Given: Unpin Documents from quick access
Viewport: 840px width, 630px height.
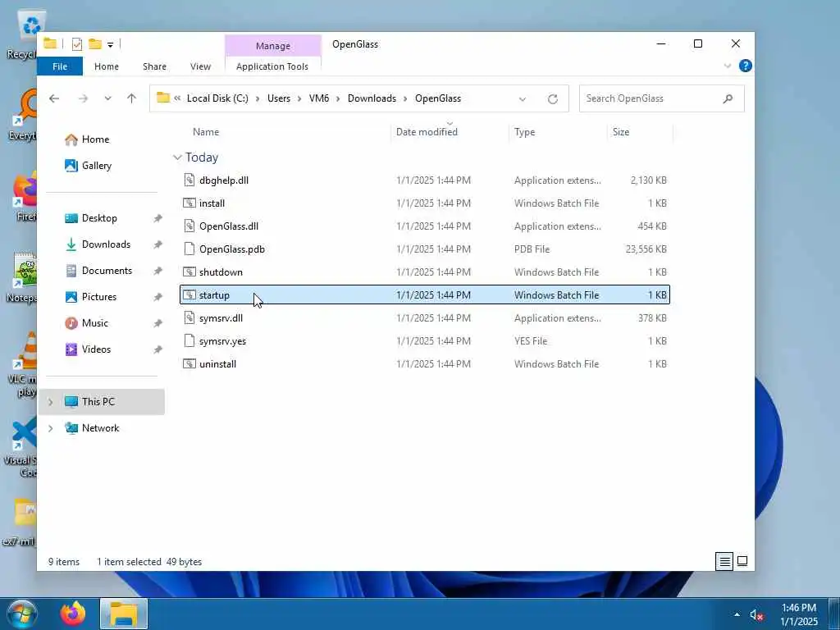Looking at the screenshot, I should [157, 271].
